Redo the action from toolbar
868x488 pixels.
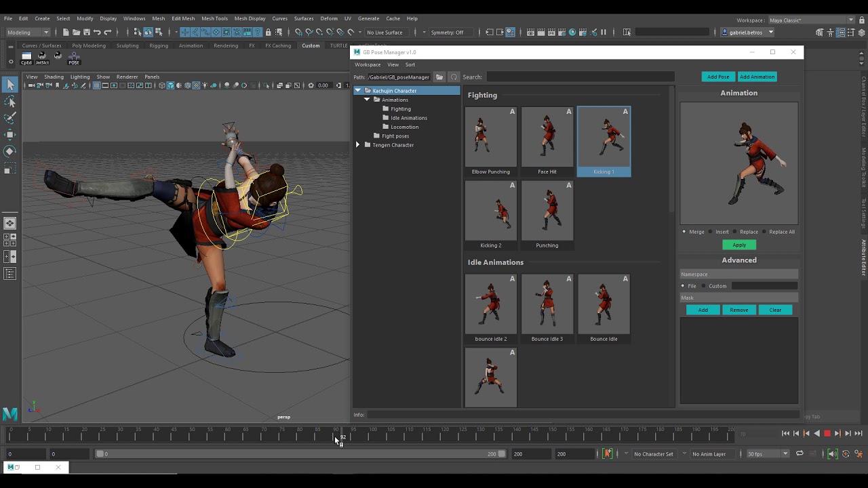coord(108,32)
